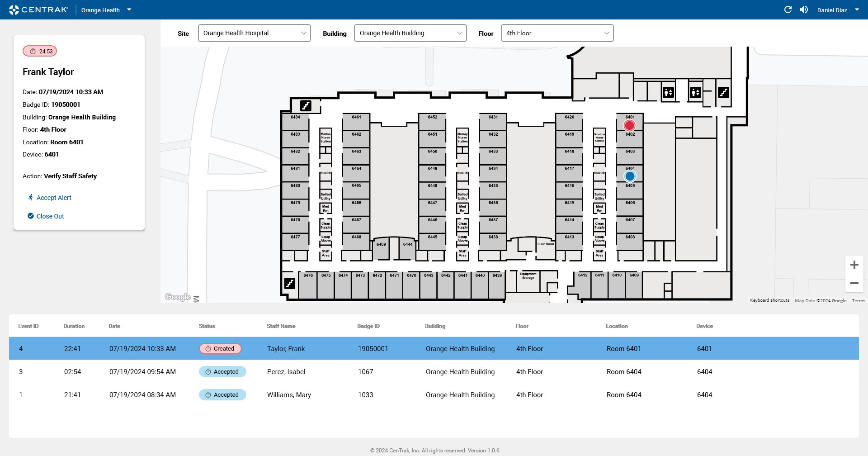Click the Google logo on the map
This screenshot has height=456, width=868.
(178, 297)
